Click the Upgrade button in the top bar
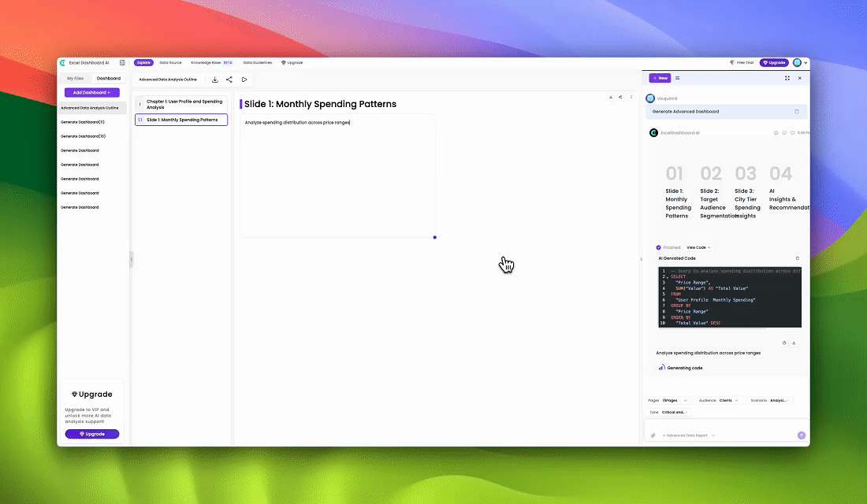 coord(774,63)
